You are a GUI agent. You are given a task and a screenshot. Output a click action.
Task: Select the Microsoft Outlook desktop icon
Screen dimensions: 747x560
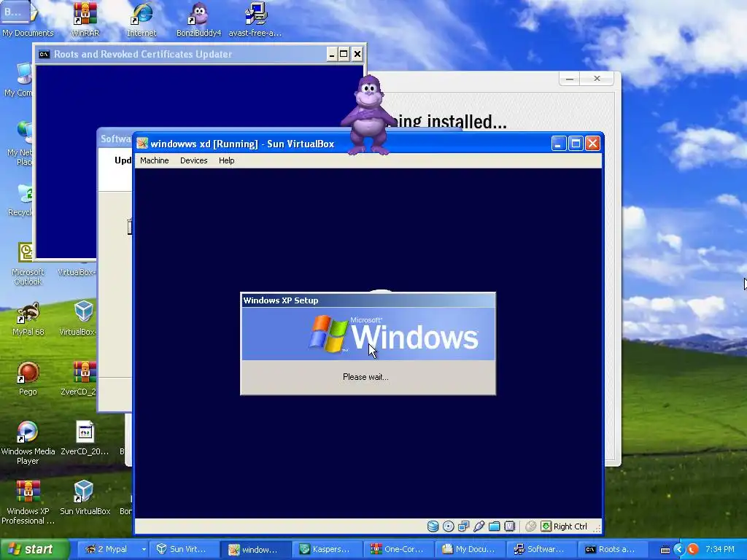[x=28, y=264]
